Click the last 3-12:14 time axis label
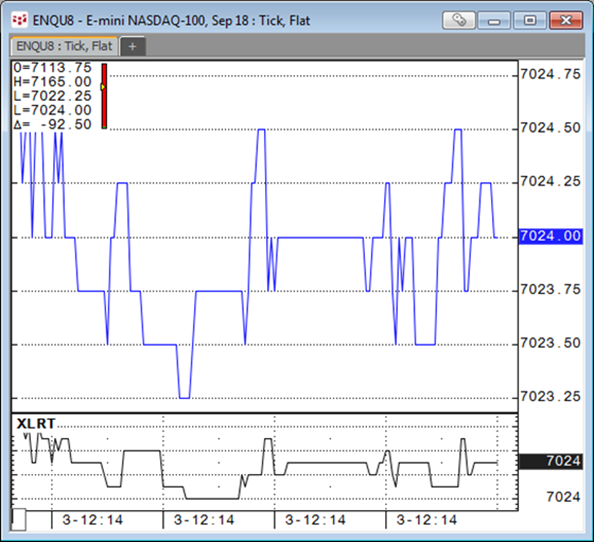594x542 pixels. (427, 520)
